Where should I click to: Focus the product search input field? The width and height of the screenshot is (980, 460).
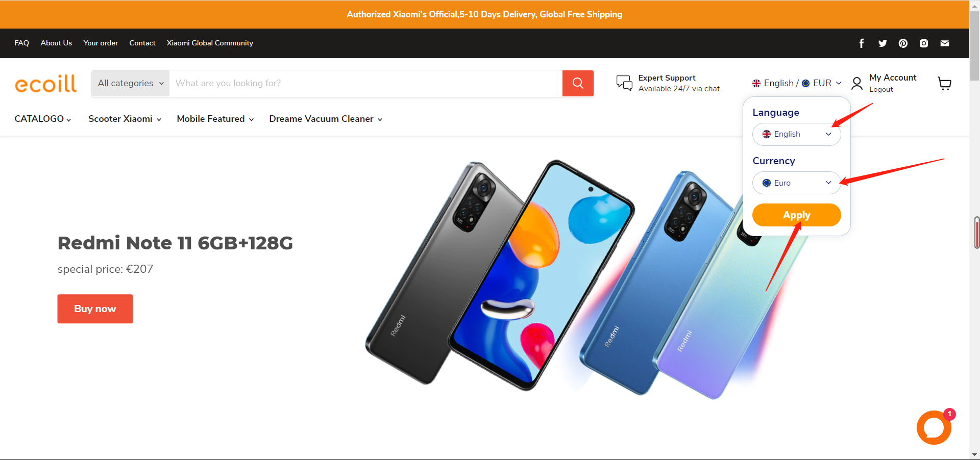365,83
